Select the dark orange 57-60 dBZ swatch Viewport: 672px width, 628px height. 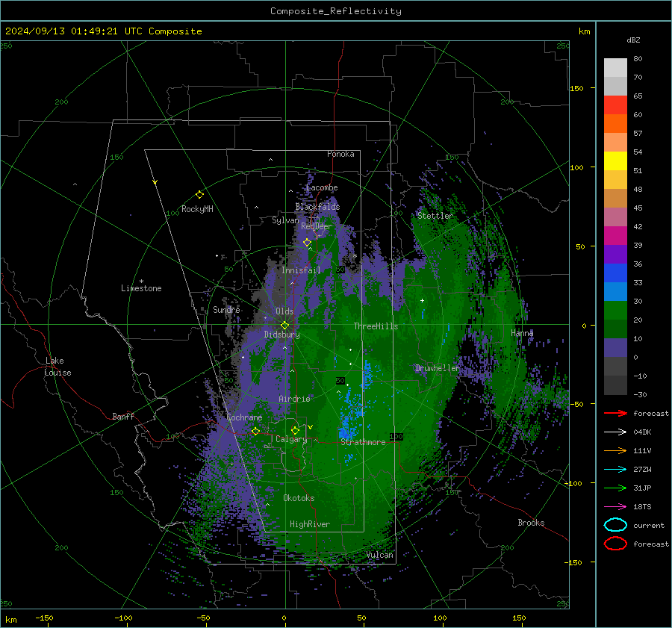click(615, 124)
